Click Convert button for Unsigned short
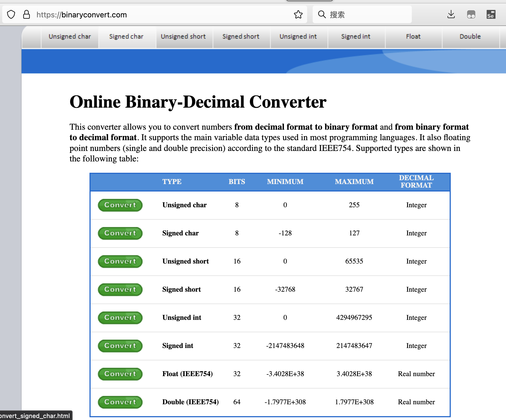This screenshot has height=420, width=506. pos(120,261)
